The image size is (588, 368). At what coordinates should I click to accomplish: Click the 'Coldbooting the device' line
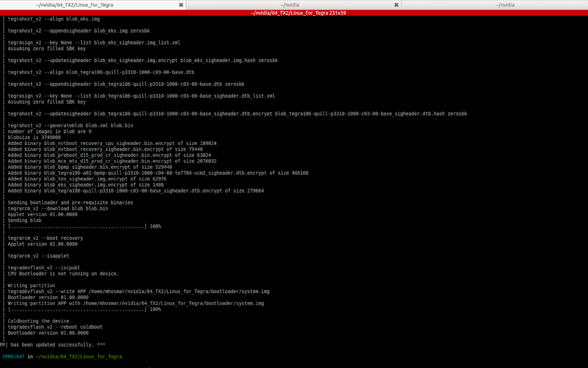(x=39, y=321)
